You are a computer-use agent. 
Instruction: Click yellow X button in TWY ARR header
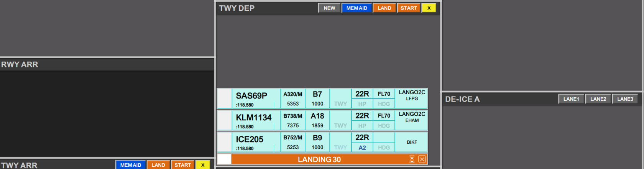pos(203,165)
